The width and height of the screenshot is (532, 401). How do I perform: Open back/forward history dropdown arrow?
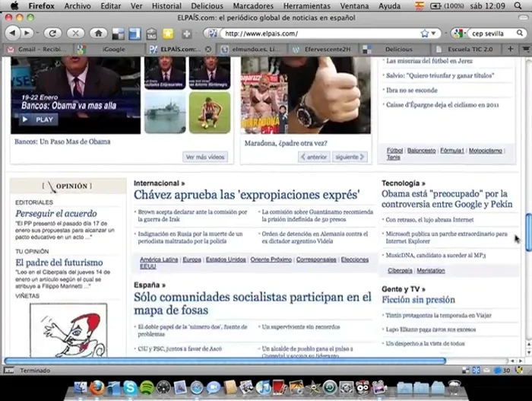(x=37, y=33)
